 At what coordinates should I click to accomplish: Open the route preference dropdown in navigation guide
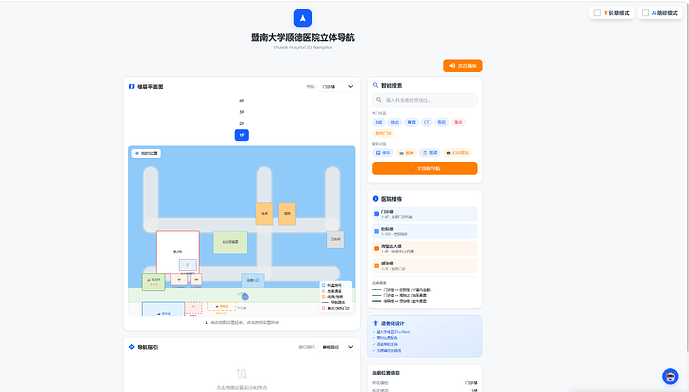pyautogui.click(x=337, y=347)
